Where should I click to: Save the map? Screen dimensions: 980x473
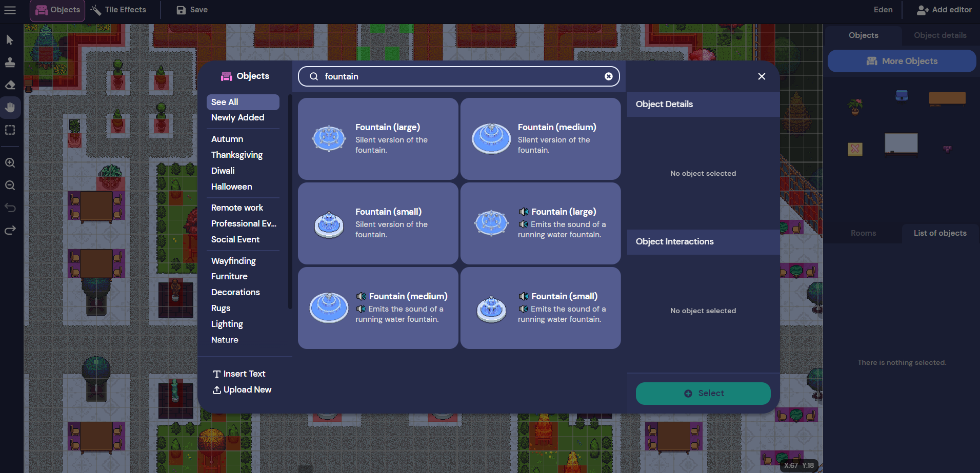click(192, 10)
